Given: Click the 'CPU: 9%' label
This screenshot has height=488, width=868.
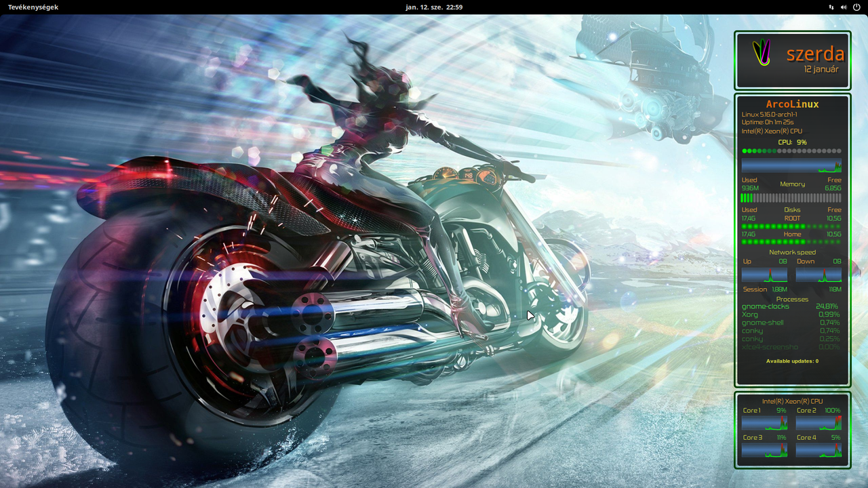Looking at the screenshot, I should point(792,142).
